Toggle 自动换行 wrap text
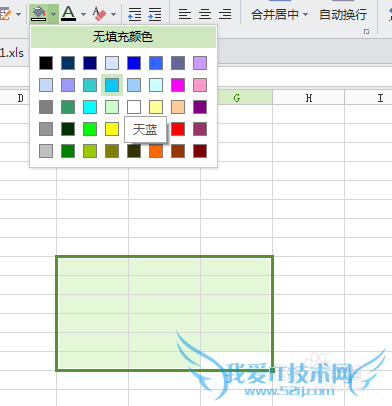The width and height of the screenshot is (392, 406). (x=343, y=14)
